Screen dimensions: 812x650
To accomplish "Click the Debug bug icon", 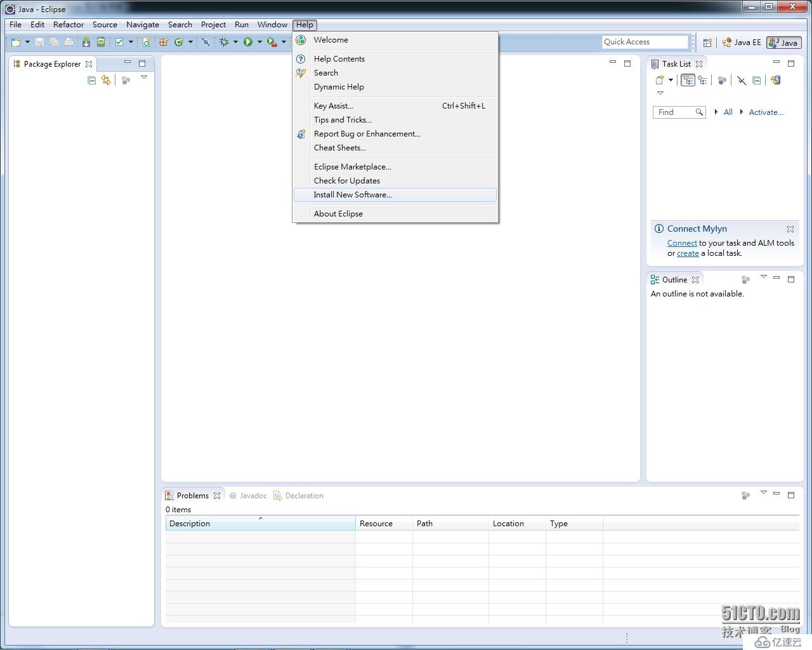I will click(x=224, y=42).
